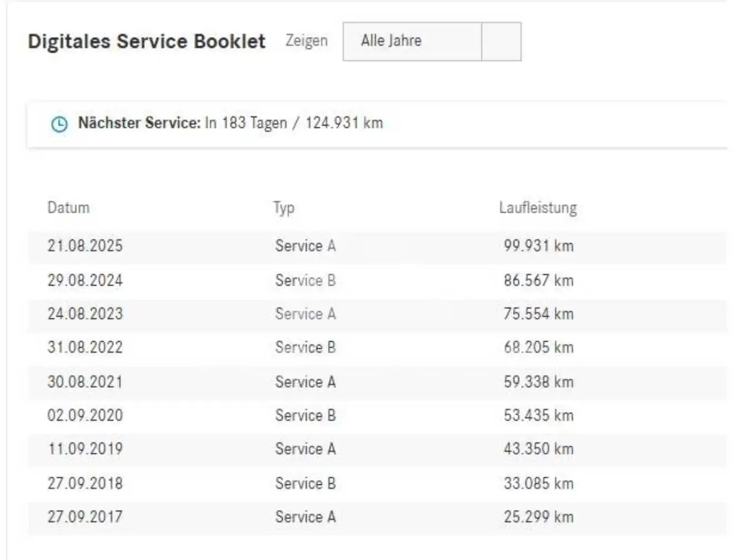This screenshot has width=733, height=560.
Task: Open the Alle Jahre year dropdown
Action: tap(431, 42)
